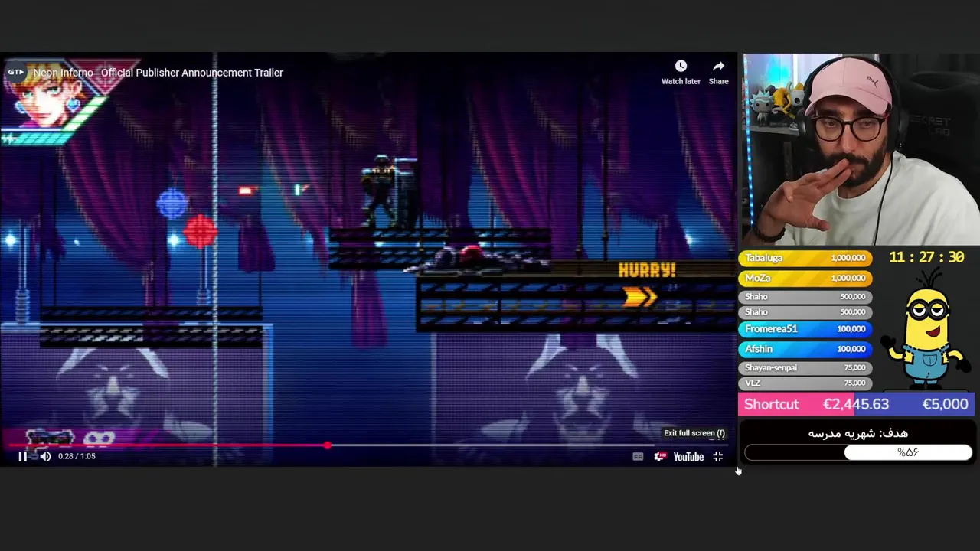Click the red playhead on progress bar

[328, 445]
